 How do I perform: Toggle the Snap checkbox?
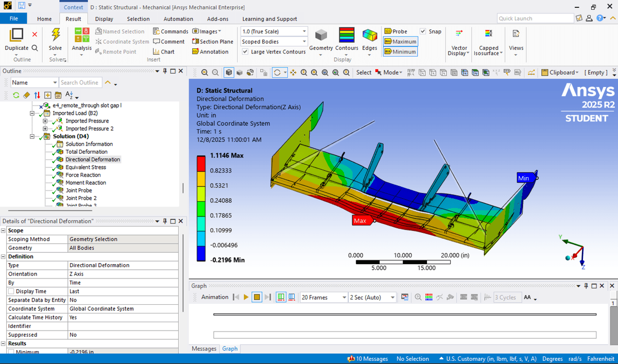click(423, 31)
